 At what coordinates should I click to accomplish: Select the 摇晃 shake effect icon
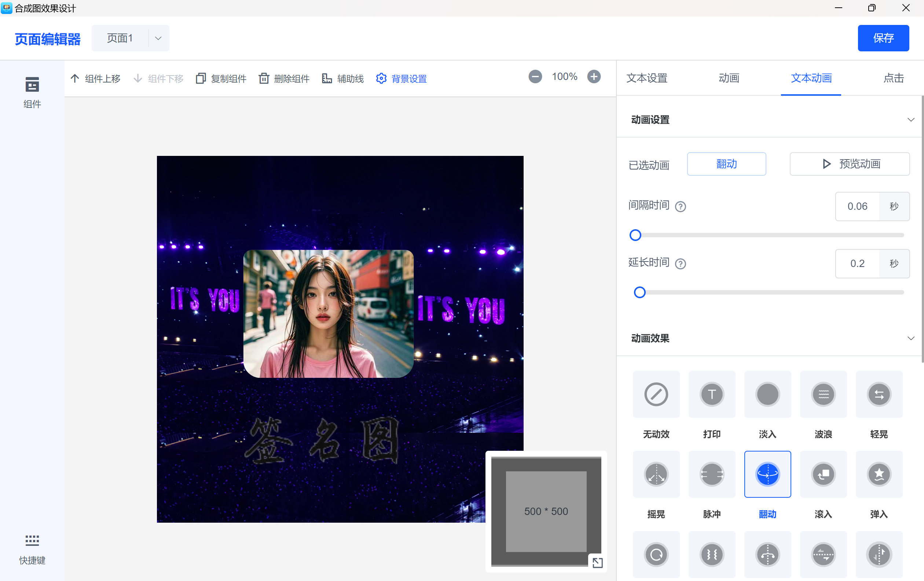coord(656,474)
